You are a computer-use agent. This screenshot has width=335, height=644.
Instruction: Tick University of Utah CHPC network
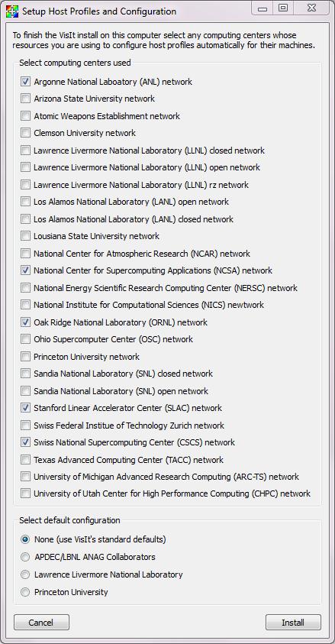point(26,494)
